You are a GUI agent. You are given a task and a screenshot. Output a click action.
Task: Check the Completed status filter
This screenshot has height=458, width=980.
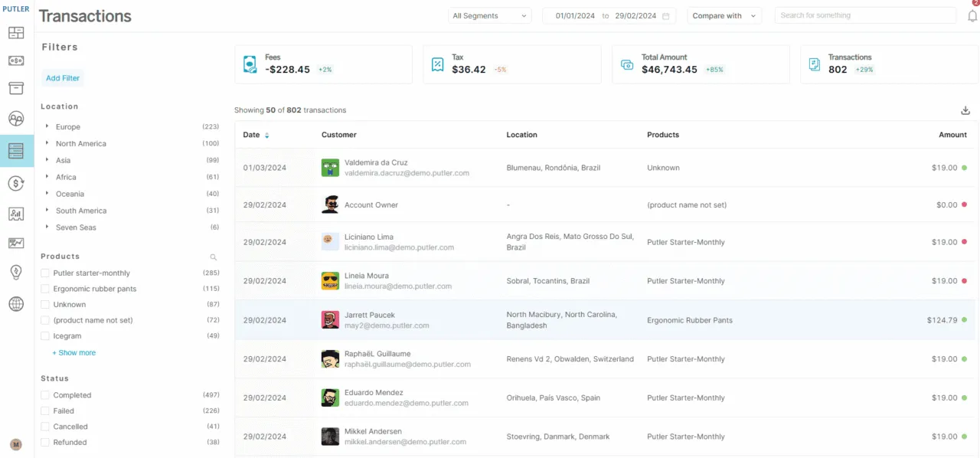click(45, 395)
